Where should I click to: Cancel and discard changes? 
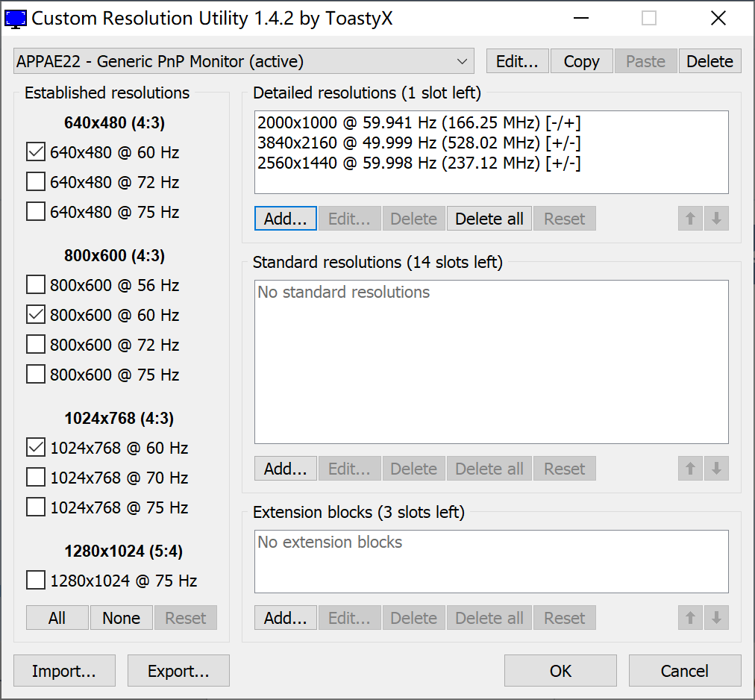click(685, 671)
